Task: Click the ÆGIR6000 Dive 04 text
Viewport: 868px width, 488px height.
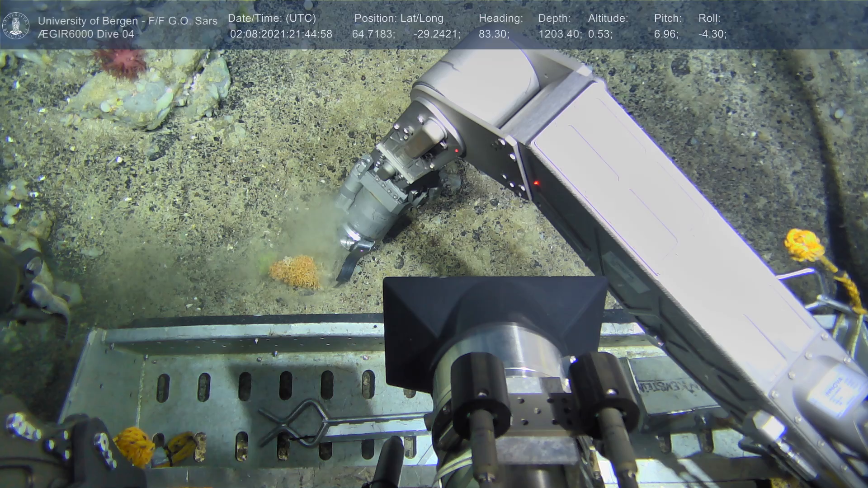Action: coord(86,34)
